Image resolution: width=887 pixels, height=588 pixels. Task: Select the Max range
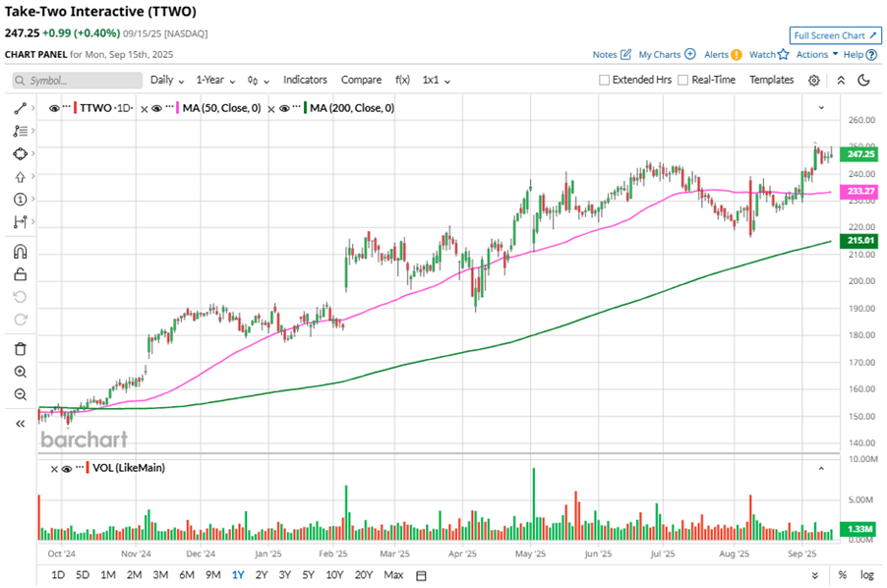[x=393, y=575]
